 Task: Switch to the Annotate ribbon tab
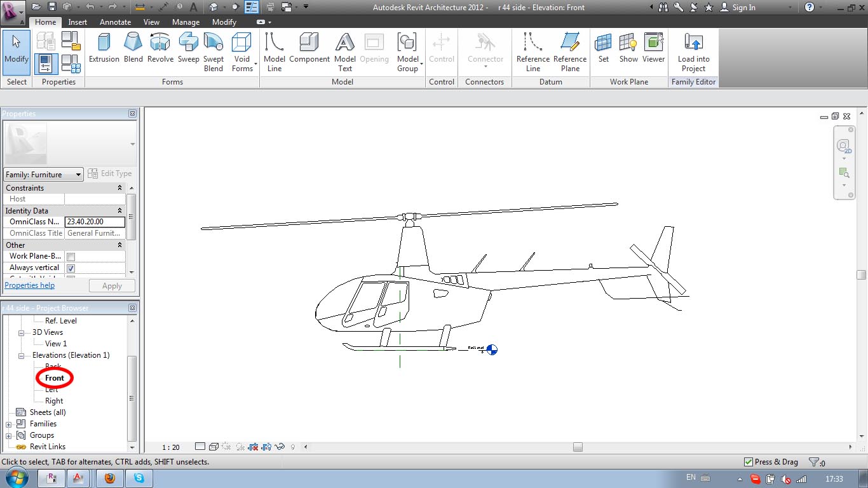(115, 22)
